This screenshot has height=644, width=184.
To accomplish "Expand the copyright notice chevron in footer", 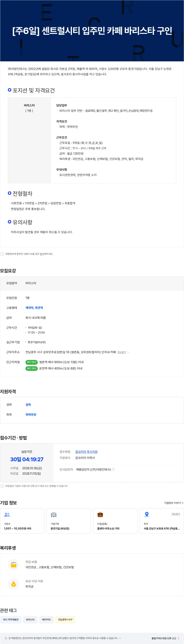I will click(120, 638).
